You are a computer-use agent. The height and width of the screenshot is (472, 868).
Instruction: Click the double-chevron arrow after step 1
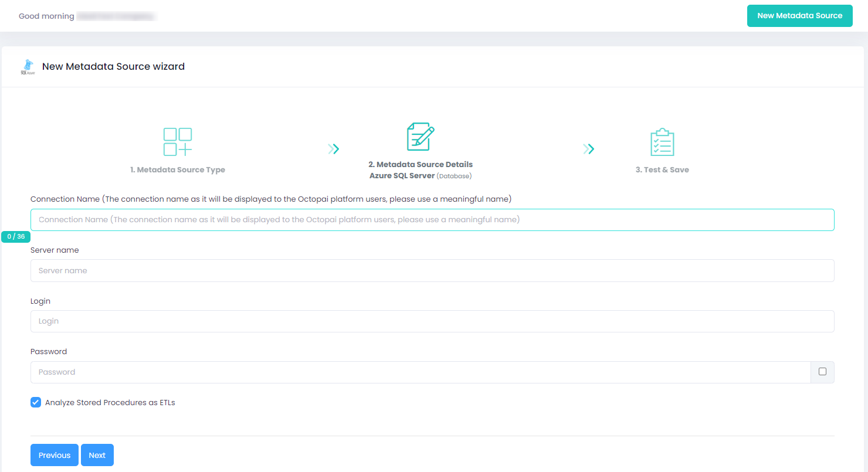pyautogui.click(x=334, y=149)
